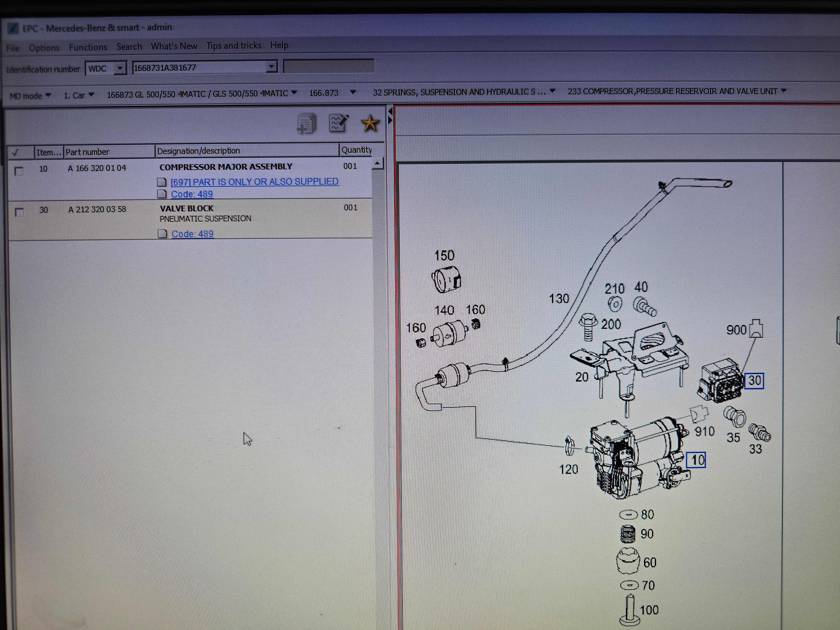Select part number A 212 320 03 58

tap(97, 209)
